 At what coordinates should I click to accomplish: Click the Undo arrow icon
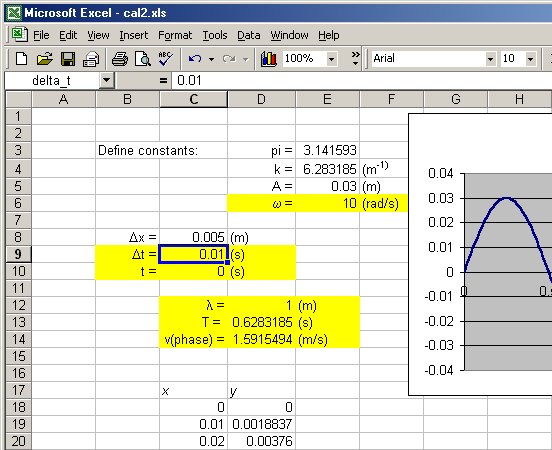tap(195, 59)
